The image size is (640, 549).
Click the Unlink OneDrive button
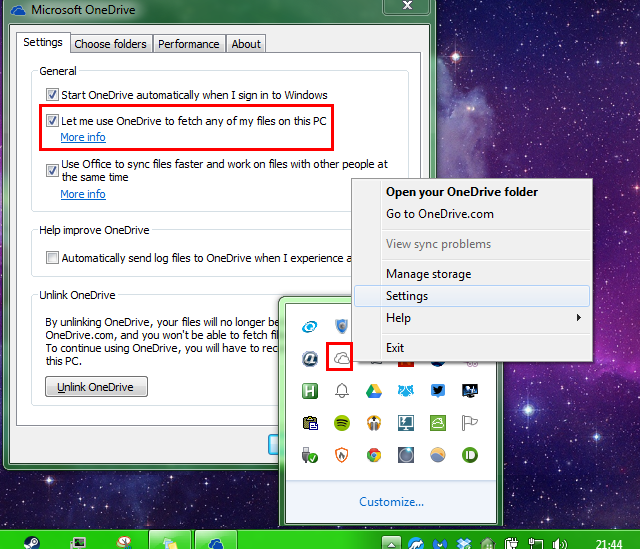point(96,387)
